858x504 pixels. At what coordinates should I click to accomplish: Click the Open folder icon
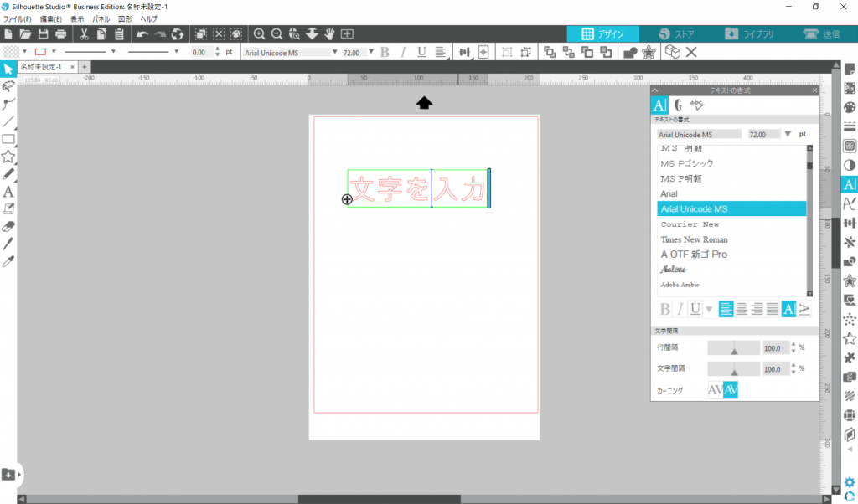[26, 33]
